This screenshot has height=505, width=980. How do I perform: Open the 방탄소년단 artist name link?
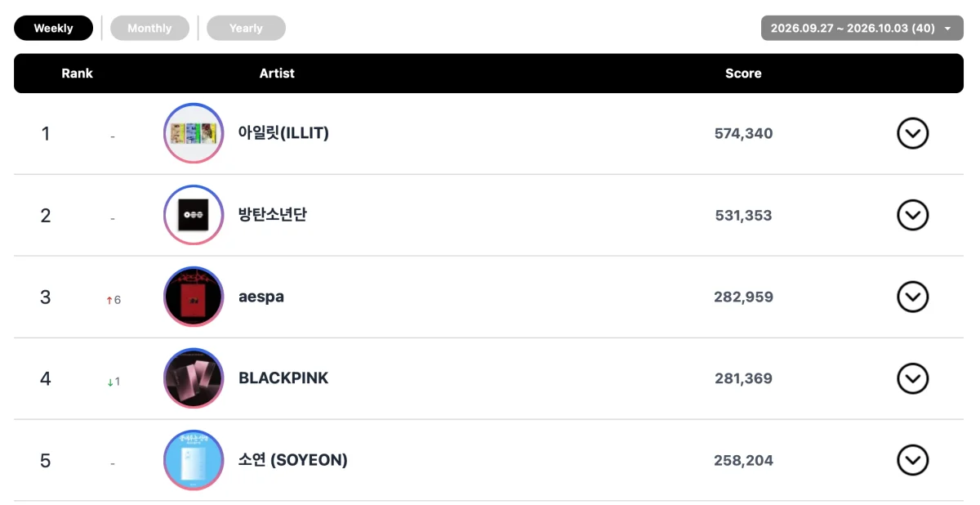click(x=273, y=215)
